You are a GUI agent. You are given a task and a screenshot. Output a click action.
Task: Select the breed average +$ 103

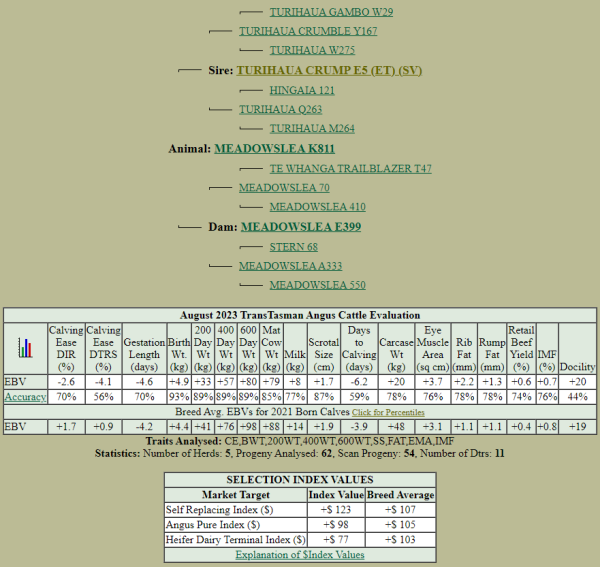pos(400,540)
